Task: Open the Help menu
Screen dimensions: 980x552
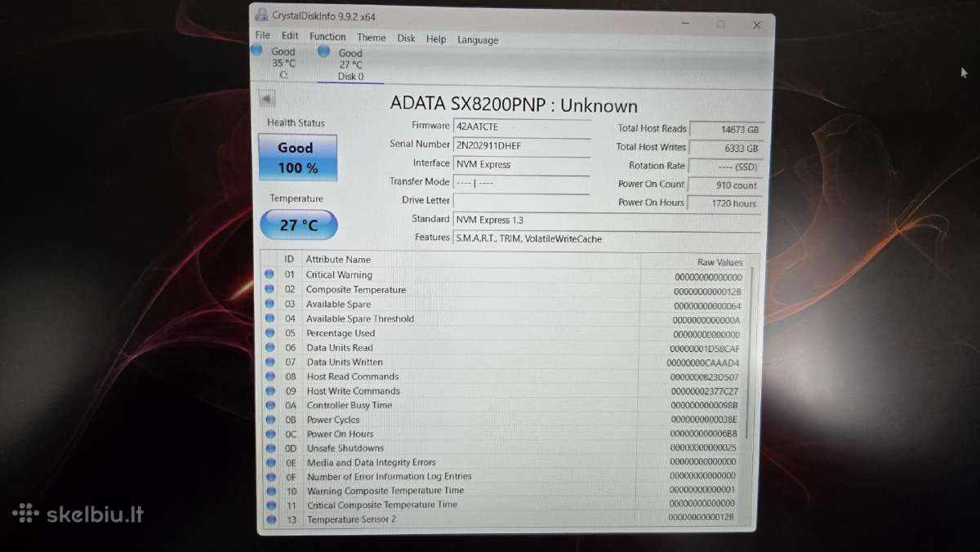Action: (x=436, y=39)
